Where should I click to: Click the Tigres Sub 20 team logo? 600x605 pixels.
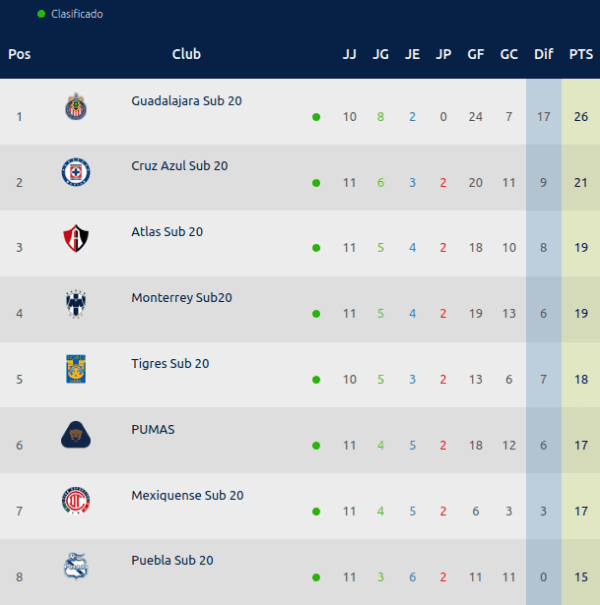pyautogui.click(x=76, y=369)
